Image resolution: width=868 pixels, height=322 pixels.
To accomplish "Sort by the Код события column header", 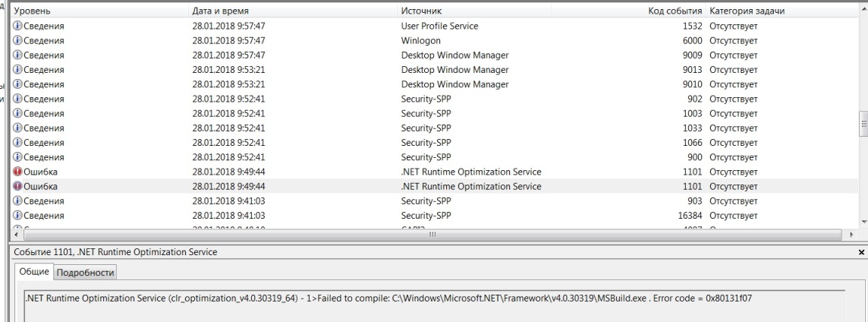I will (675, 12).
